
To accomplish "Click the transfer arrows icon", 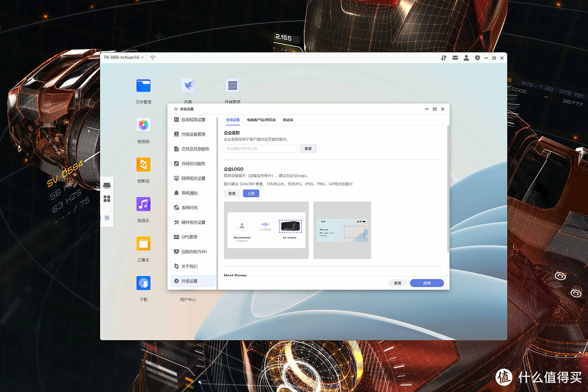I will [444, 58].
